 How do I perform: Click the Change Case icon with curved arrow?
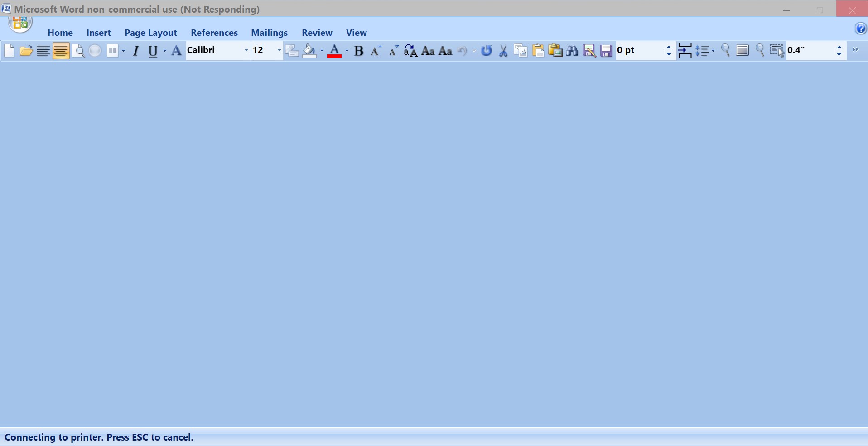pyautogui.click(x=410, y=51)
